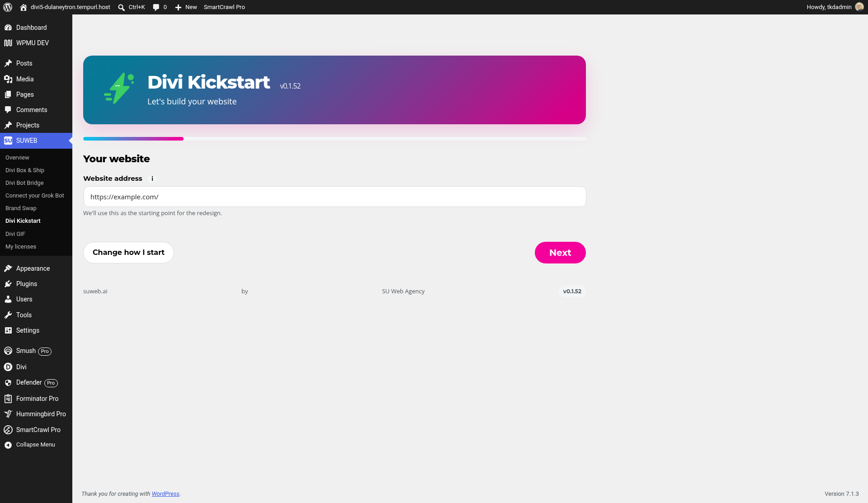868x503 pixels.
Task: Open Divi GIF submenu item
Action: coord(15,234)
